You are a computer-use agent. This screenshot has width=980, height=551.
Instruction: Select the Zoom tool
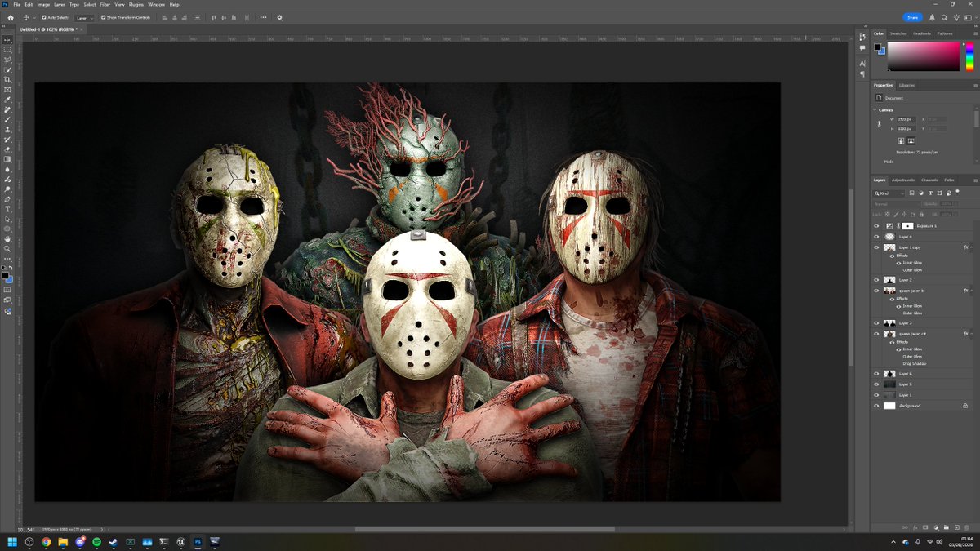(7, 248)
